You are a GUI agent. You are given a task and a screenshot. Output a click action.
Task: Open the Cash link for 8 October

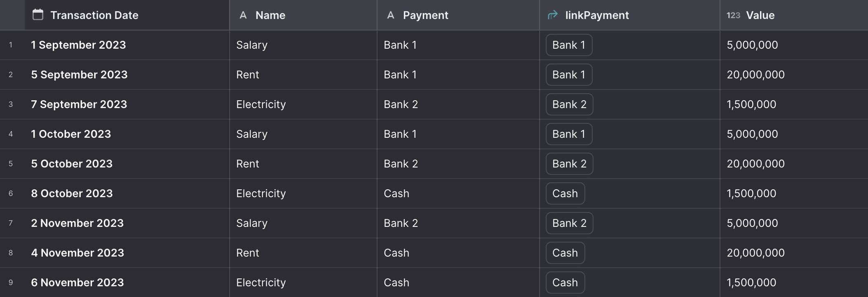click(565, 193)
